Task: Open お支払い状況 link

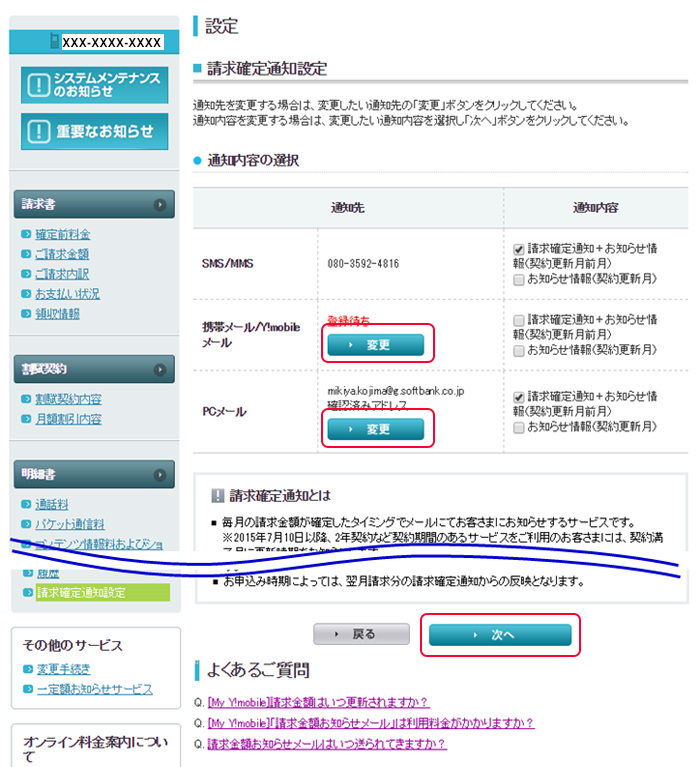Action: [x=68, y=293]
